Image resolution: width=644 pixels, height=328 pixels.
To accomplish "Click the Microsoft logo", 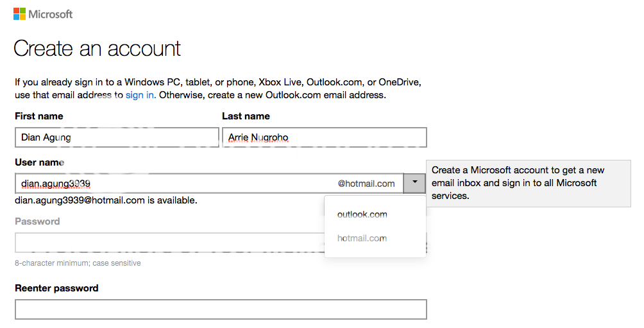I will coord(43,14).
